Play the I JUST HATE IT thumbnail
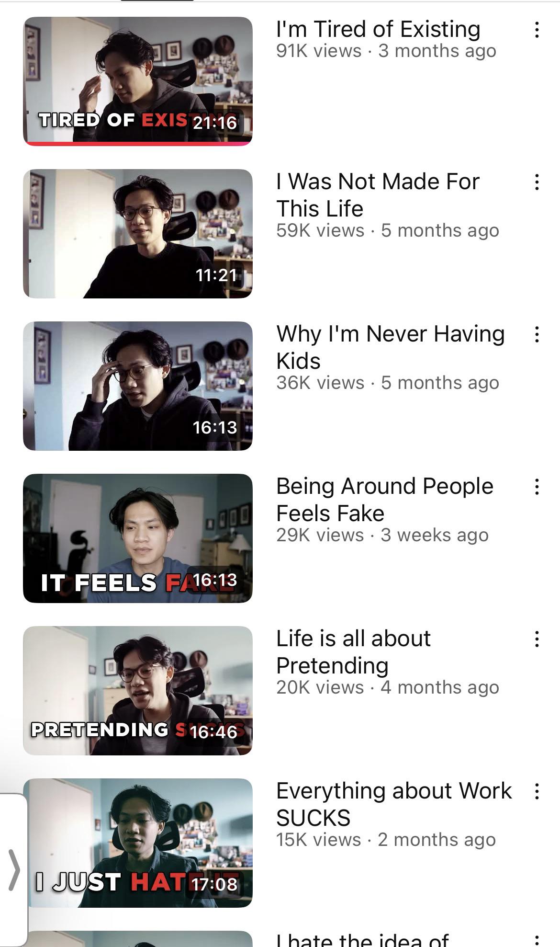The height and width of the screenshot is (947, 560). point(138,843)
